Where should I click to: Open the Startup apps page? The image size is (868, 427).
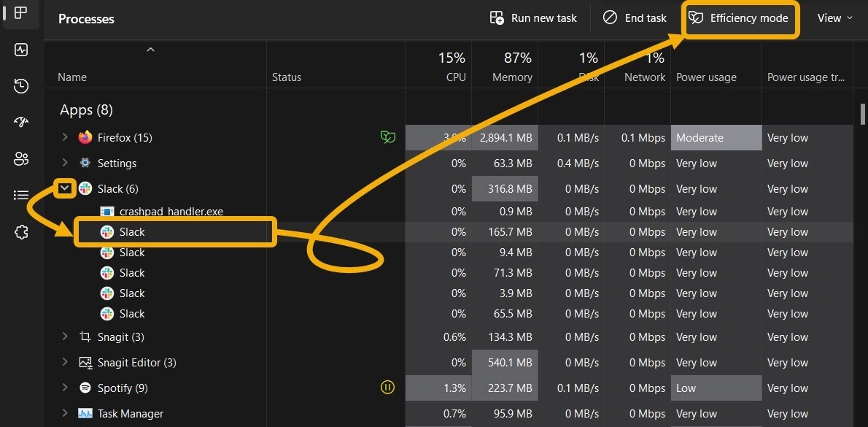[x=20, y=122]
